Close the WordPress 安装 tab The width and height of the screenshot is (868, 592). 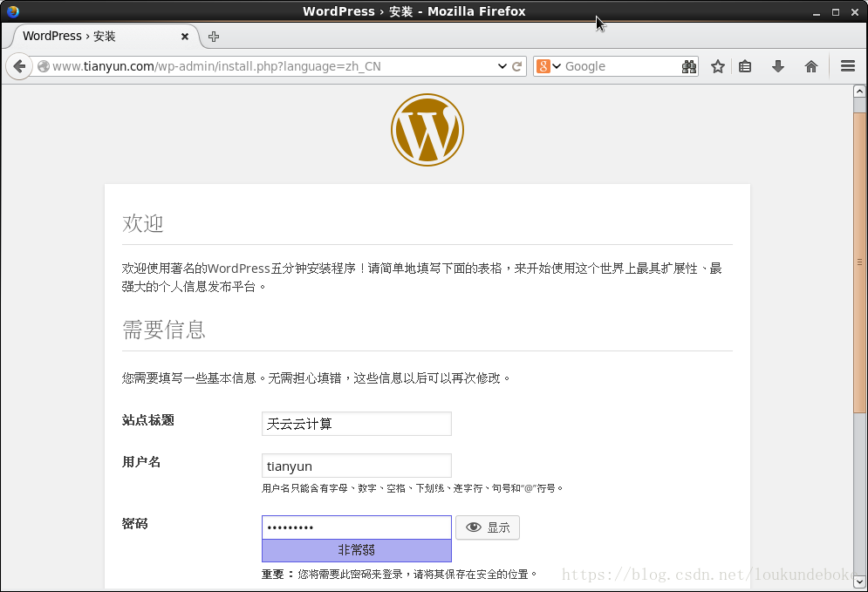pos(185,37)
